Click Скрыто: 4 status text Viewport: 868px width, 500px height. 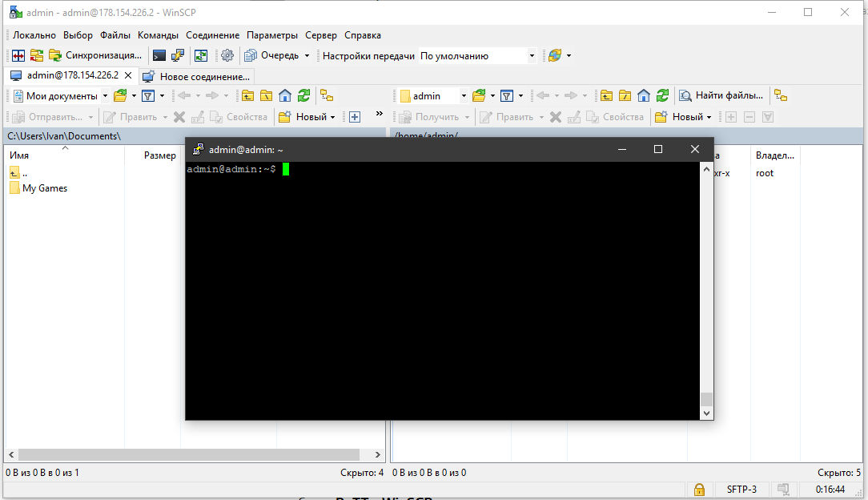click(x=362, y=473)
